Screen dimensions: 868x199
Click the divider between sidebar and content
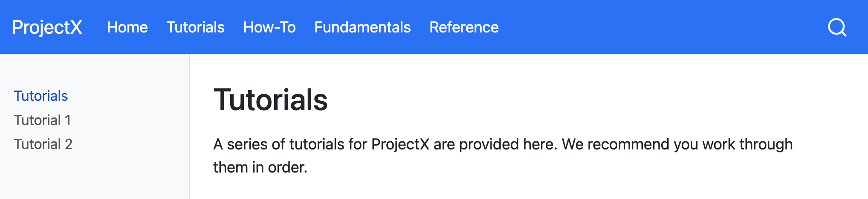point(190,128)
